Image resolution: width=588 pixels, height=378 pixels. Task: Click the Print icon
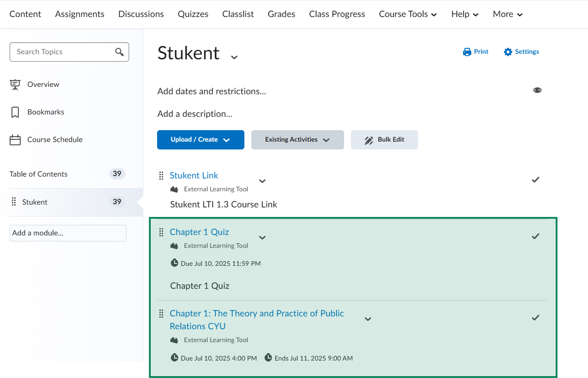(x=467, y=52)
